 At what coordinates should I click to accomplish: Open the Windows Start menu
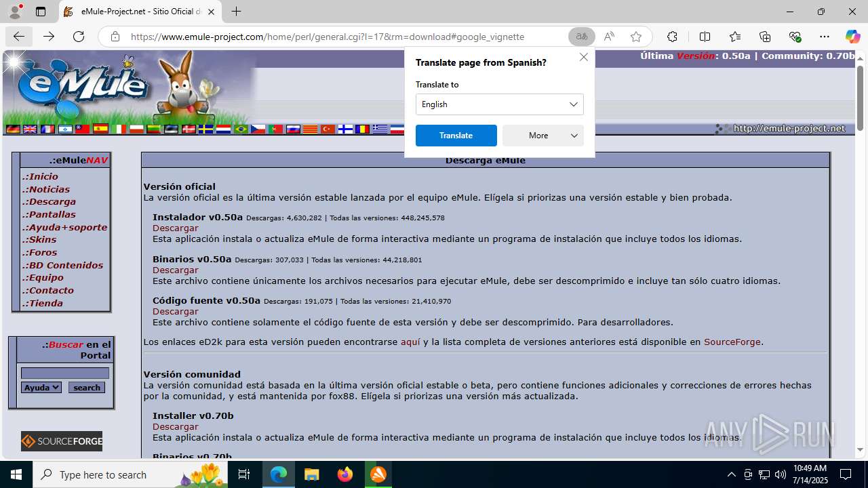coord(16,474)
